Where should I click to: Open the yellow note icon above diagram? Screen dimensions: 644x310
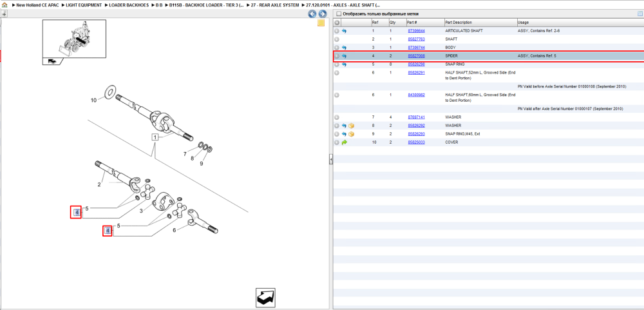pos(321,23)
